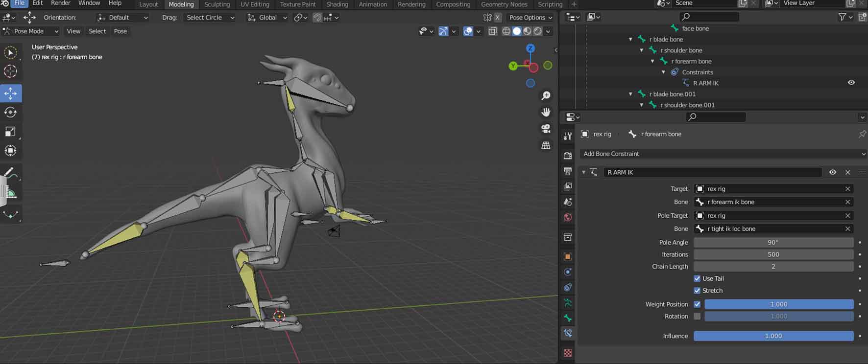Uncheck the Use Tail checkbox
Viewport: 868px width, 364px height.
tap(697, 278)
